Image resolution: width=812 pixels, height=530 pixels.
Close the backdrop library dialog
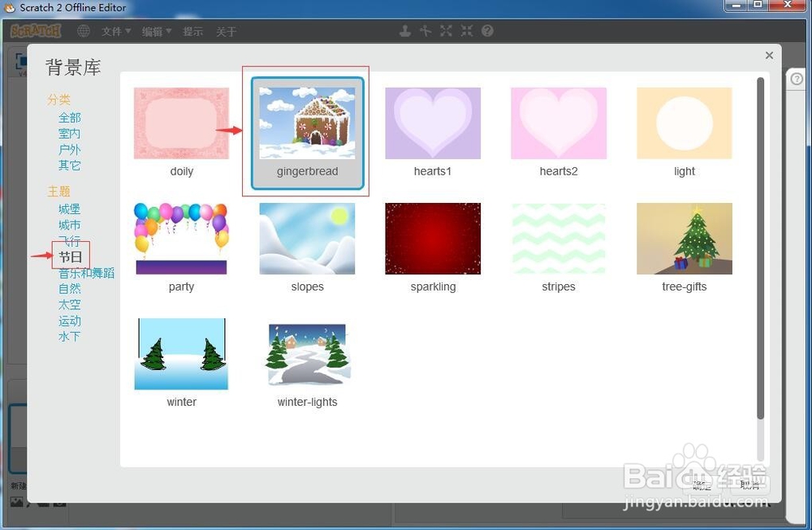(769, 55)
